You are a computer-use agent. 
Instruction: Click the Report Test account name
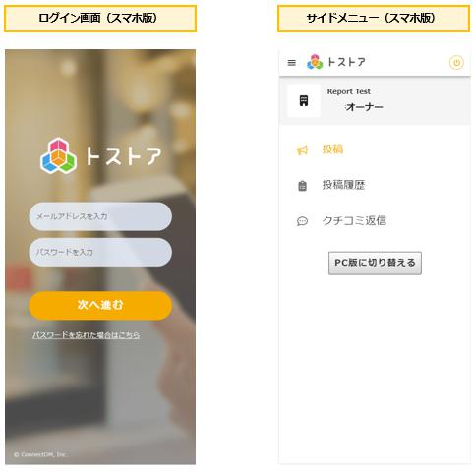click(348, 91)
